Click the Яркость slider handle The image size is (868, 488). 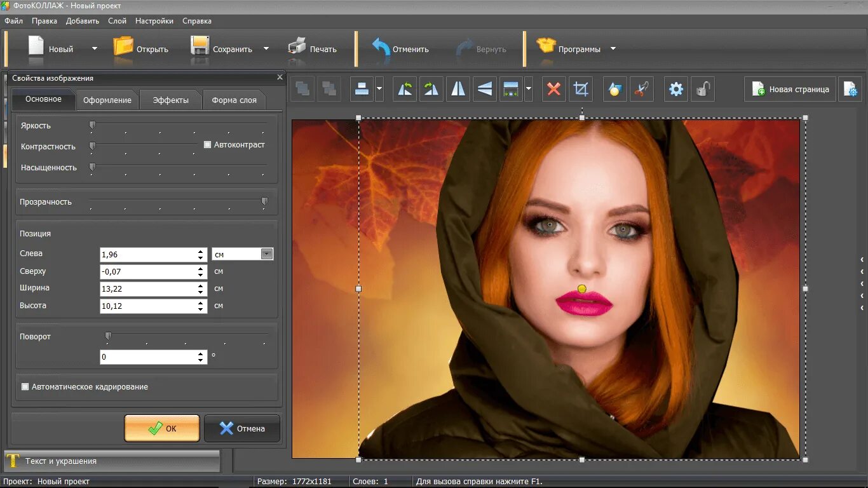pos(92,125)
